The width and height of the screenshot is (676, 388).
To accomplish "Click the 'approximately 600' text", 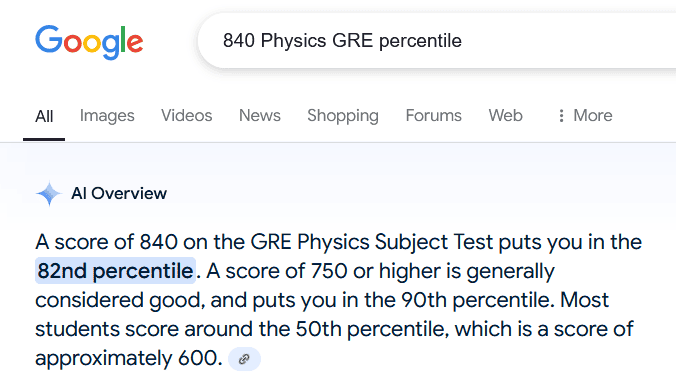I will [x=128, y=358].
